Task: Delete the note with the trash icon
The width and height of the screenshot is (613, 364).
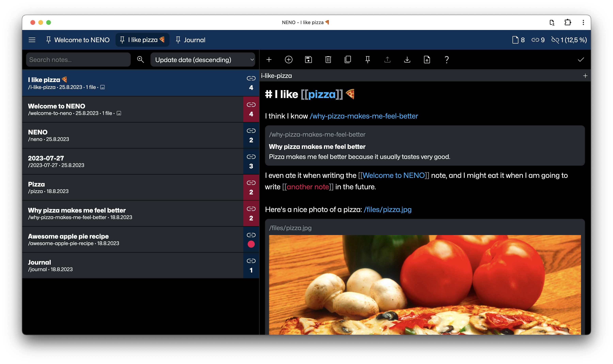Action: pyautogui.click(x=328, y=60)
